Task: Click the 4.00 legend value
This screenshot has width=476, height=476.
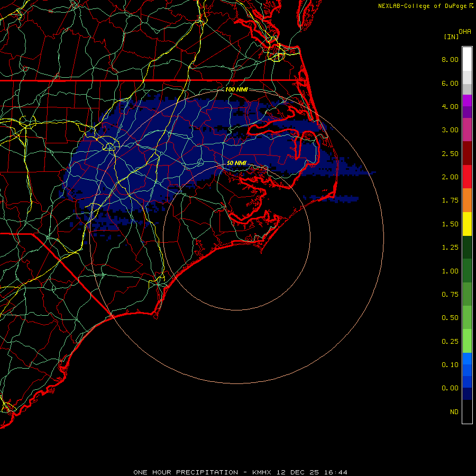Action: (x=450, y=106)
